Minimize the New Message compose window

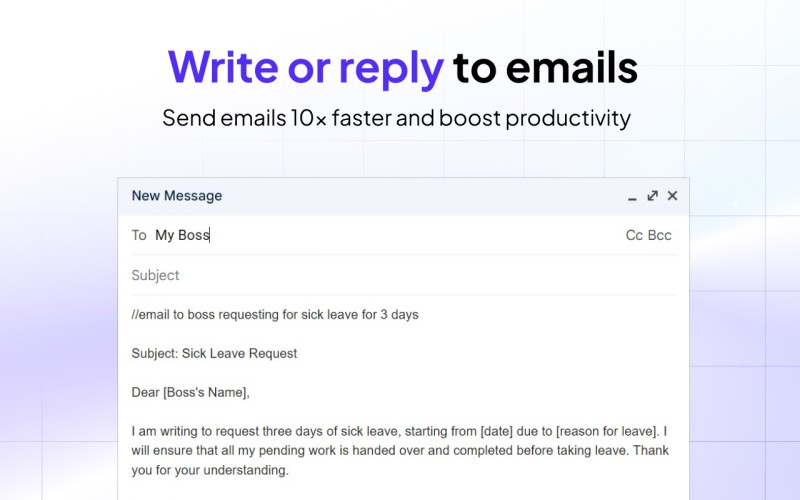(632, 196)
